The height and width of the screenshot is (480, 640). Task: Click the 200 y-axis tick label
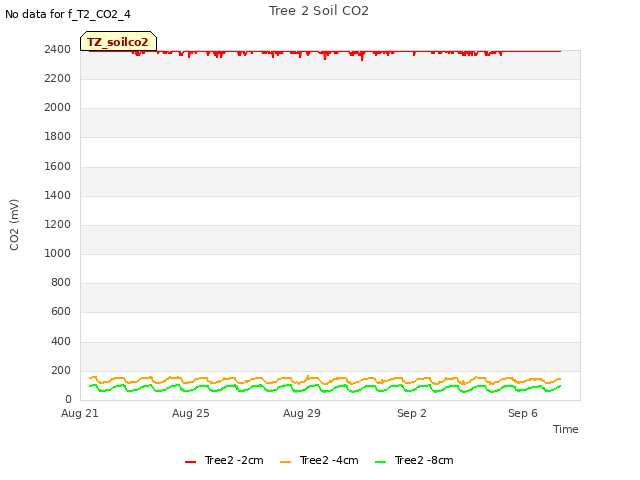coord(61,370)
